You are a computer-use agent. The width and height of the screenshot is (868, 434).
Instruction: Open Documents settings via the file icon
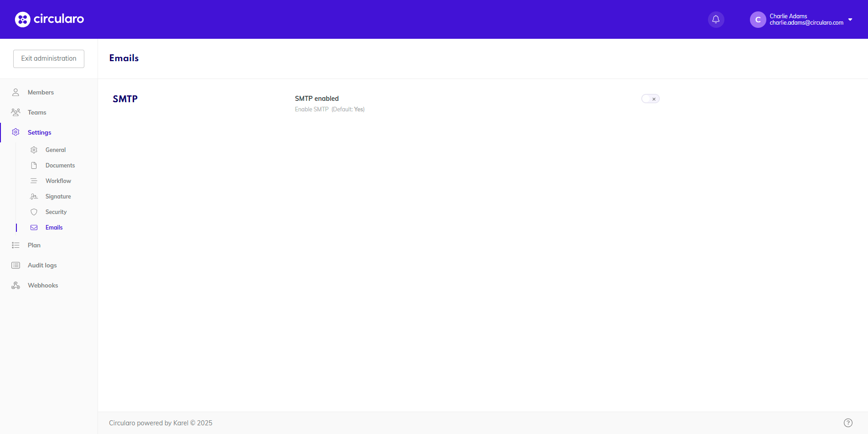(x=34, y=165)
